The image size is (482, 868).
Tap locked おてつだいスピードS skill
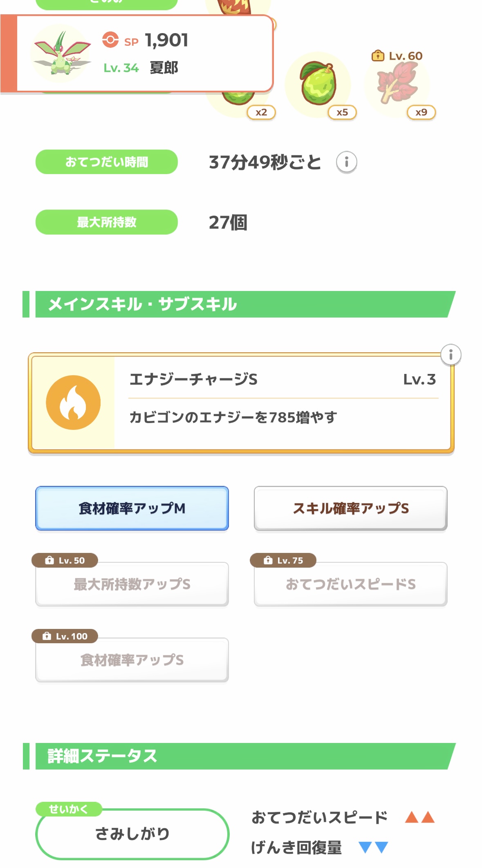click(350, 584)
